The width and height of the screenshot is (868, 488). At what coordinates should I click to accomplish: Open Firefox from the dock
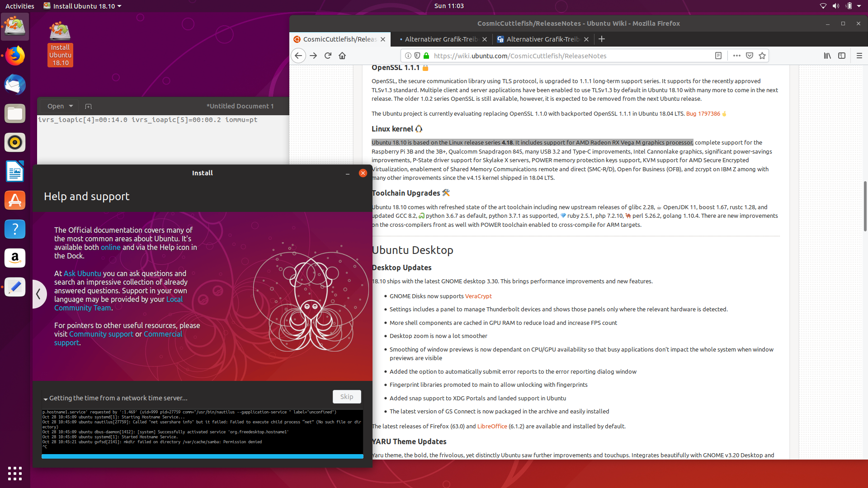click(x=15, y=56)
